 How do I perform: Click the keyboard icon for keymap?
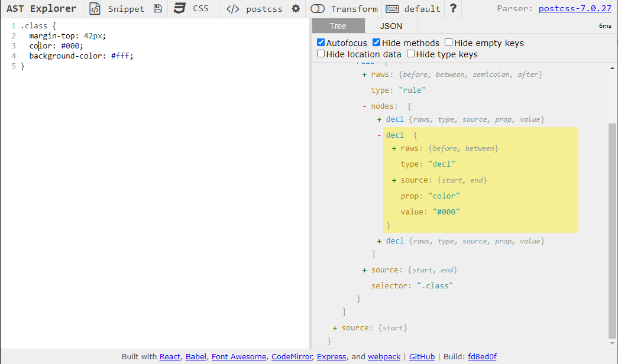click(392, 9)
